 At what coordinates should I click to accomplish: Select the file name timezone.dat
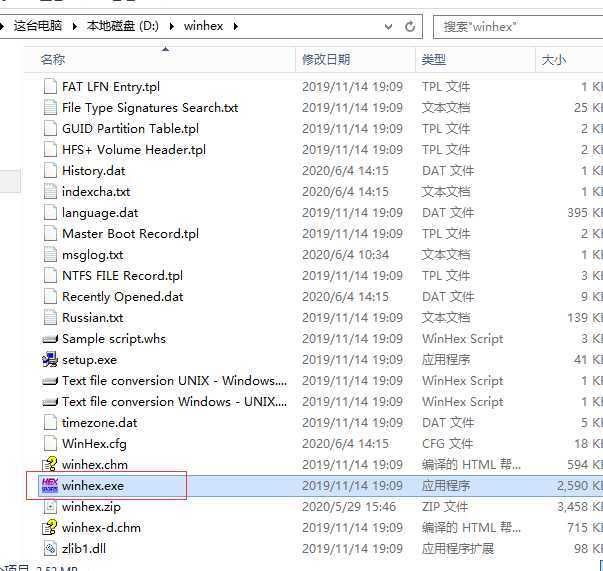[100, 423]
